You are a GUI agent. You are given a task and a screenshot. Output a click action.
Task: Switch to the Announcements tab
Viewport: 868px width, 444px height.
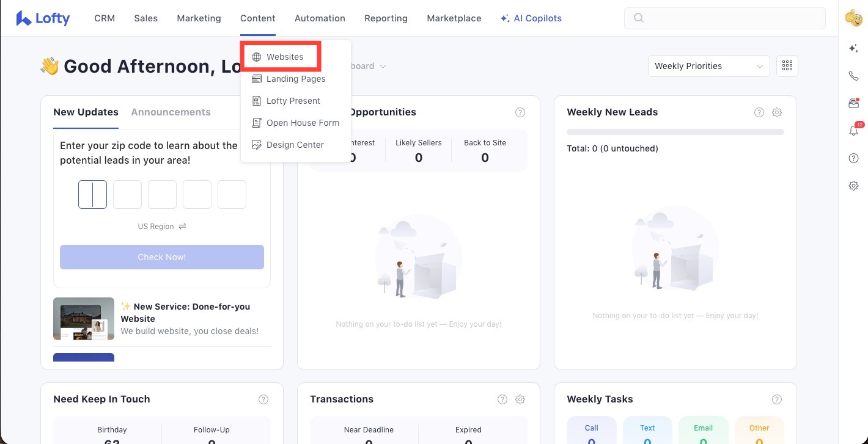[171, 112]
